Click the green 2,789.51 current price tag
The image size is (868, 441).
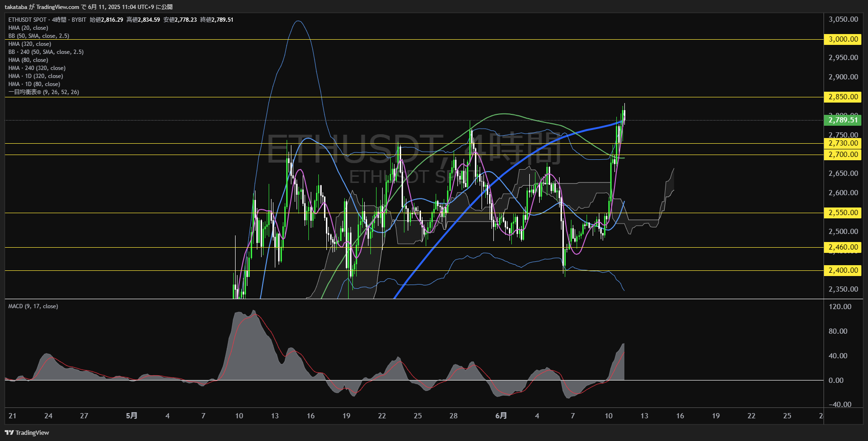click(x=843, y=120)
